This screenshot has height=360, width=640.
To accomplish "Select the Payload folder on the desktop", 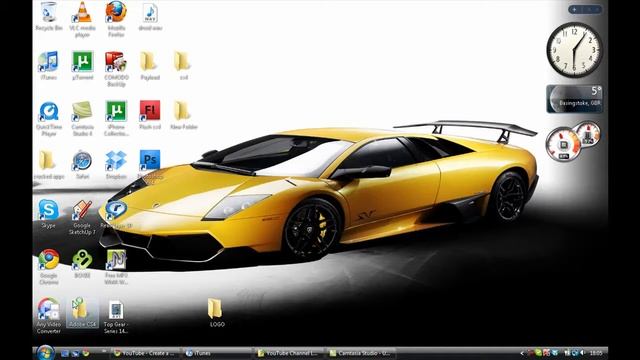I will [150, 65].
